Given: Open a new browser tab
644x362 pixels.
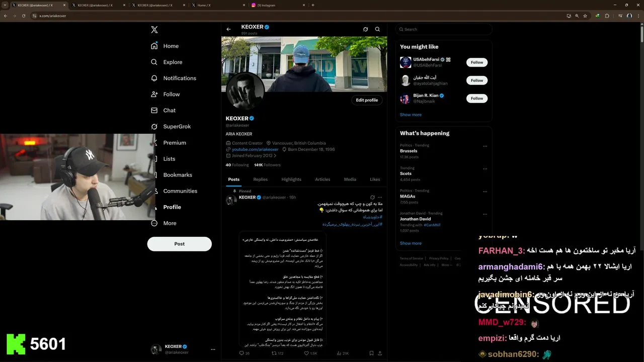Looking at the screenshot, I should pos(313,5).
